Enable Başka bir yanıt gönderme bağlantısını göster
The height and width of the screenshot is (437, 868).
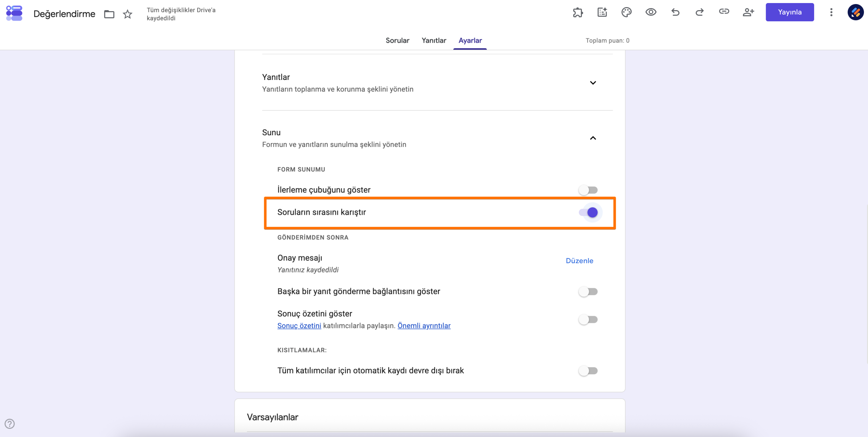[588, 292]
